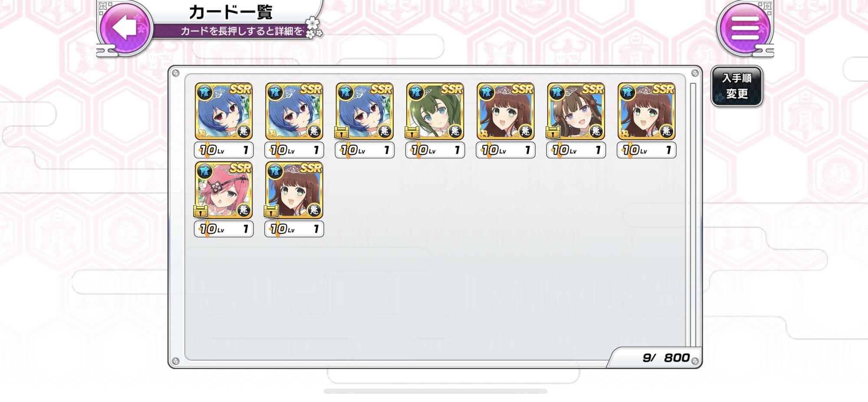Click lock icon on third blue-haired card

click(x=342, y=132)
